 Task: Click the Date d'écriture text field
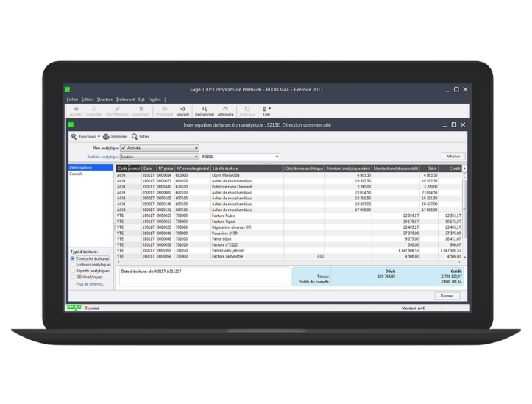pos(205,277)
